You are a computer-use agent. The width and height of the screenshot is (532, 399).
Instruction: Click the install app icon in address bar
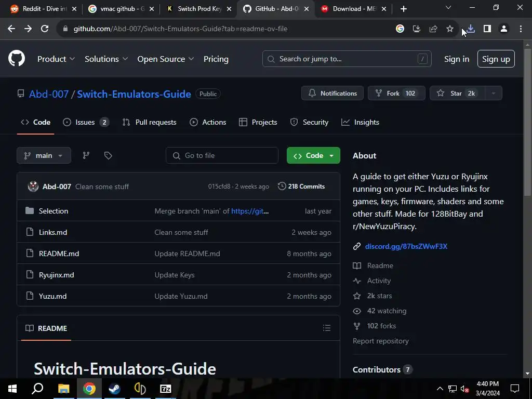click(417, 29)
